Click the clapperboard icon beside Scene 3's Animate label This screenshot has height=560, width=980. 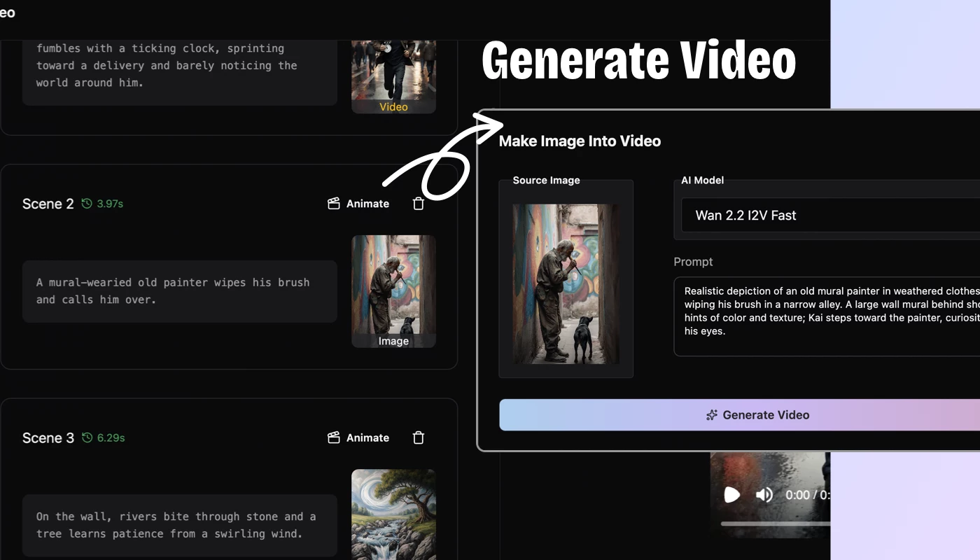(334, 437)
